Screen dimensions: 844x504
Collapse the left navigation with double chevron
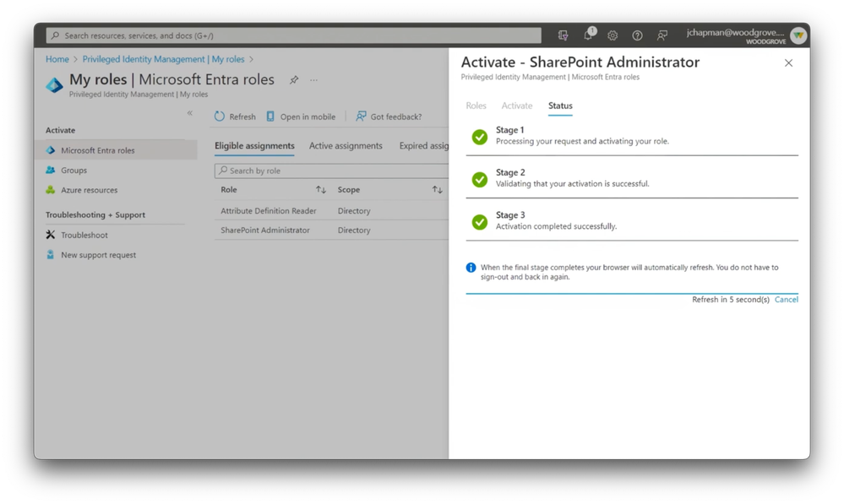click(190, 113)
